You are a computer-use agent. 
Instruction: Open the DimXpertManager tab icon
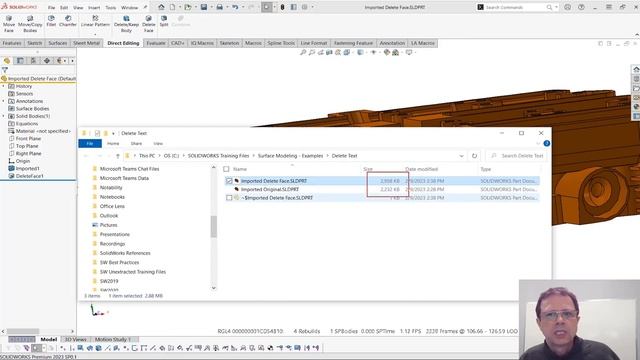click(47, 60)
